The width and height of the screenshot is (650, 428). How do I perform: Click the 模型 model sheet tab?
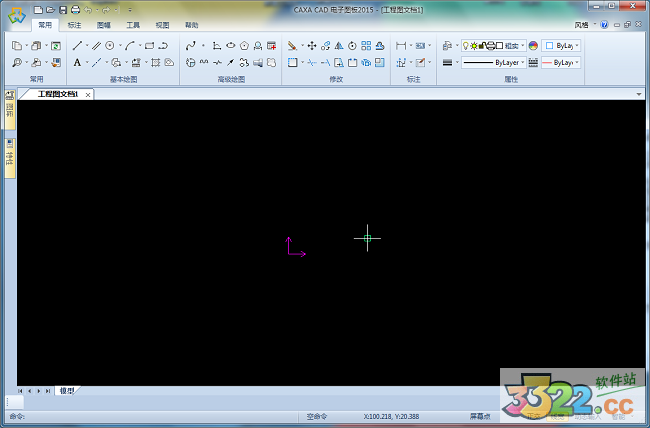coord(67,390)
